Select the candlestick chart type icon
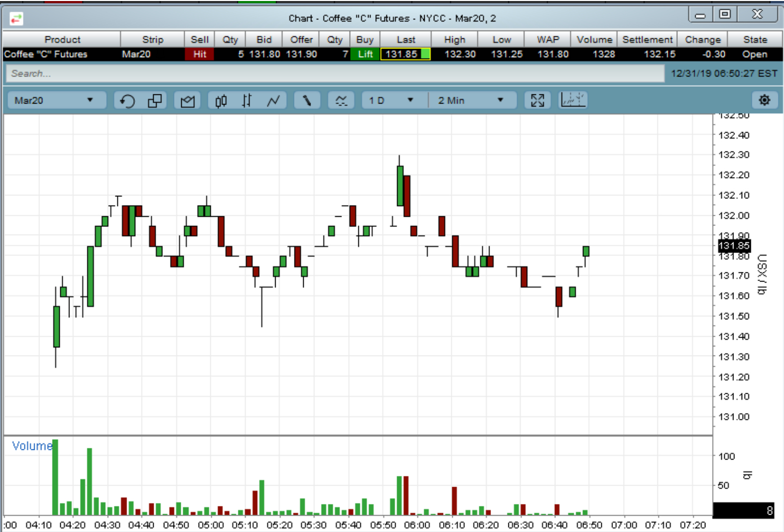Screen dimensions: 784x532 tap(221, 100)
